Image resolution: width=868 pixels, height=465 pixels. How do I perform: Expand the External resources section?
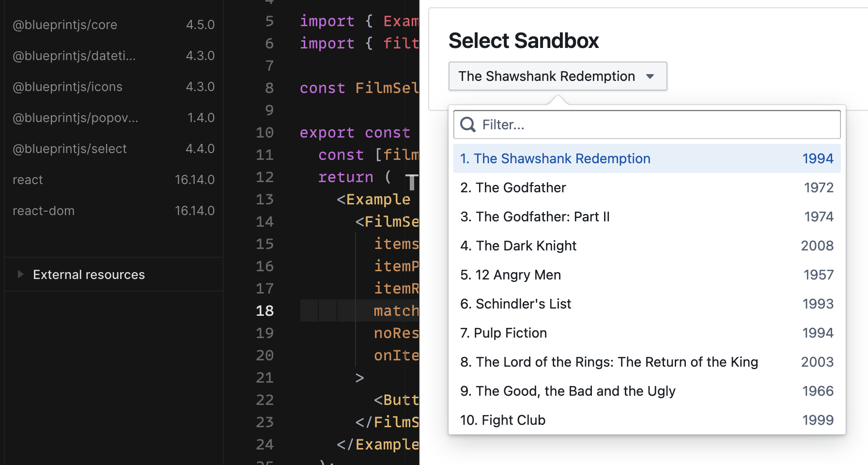[89, 274]
